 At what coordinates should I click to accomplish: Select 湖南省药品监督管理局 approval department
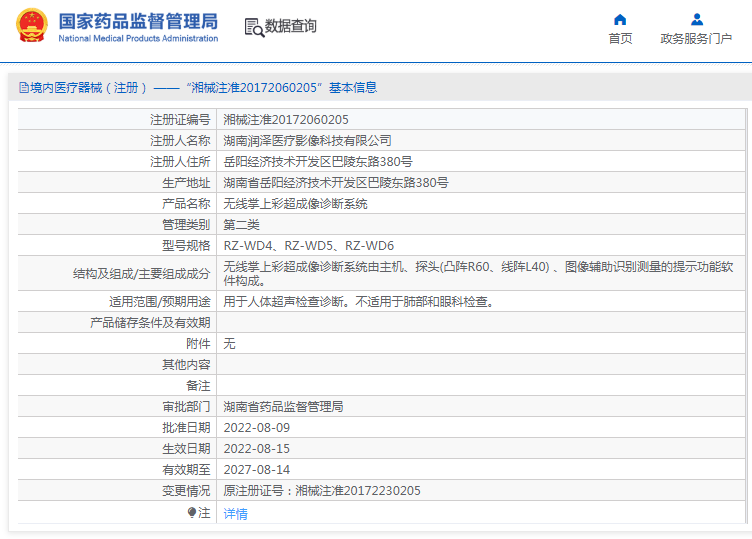point(283,407)
